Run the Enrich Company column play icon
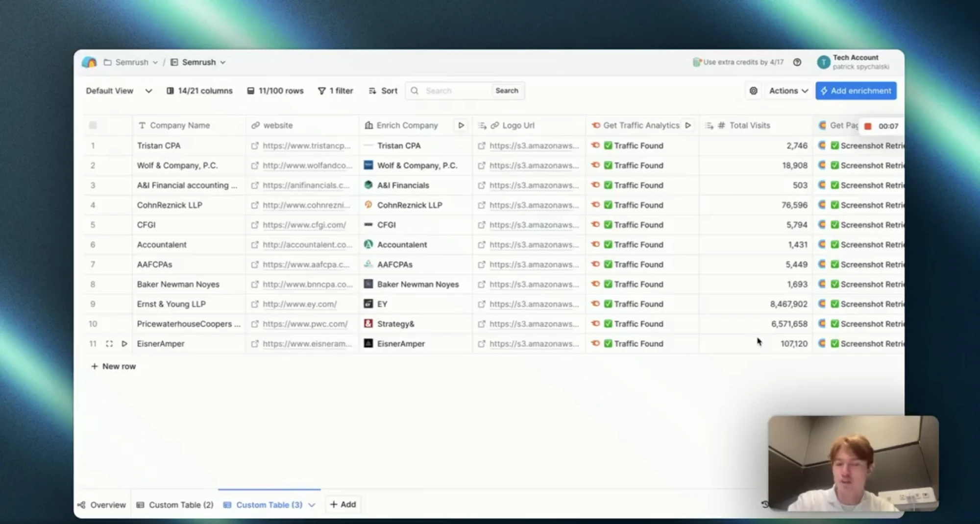 tap(461, 125)
